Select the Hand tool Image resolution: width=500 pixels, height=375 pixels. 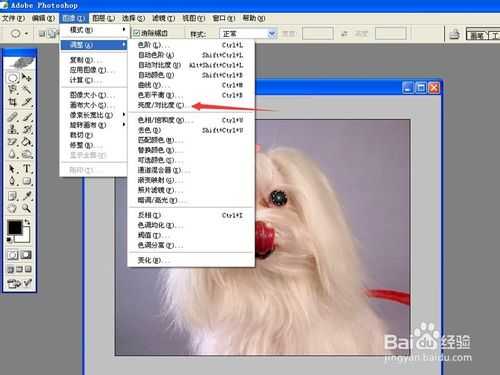coord(13,209)
